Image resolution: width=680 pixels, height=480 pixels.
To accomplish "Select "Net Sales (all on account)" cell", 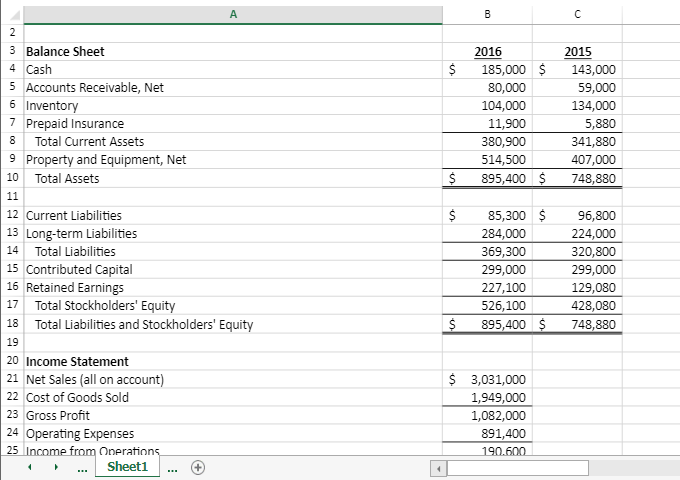I will 233,379.
